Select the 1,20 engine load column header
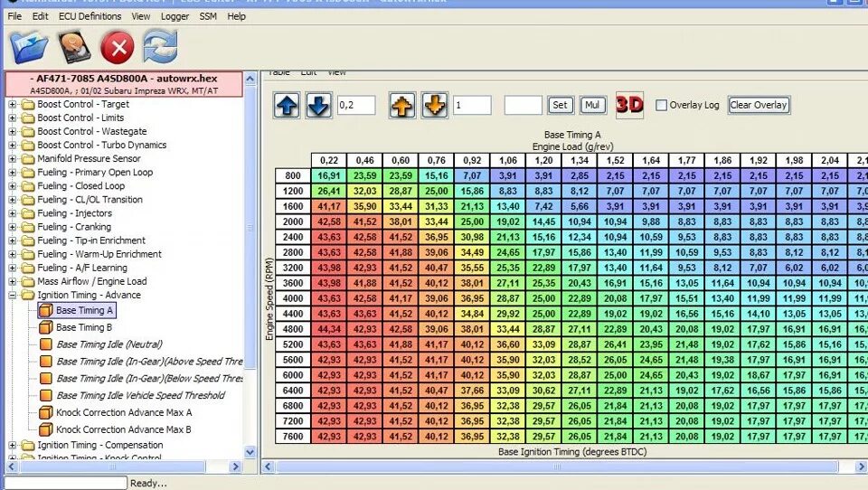868x490 pixels. coord(543,161)
